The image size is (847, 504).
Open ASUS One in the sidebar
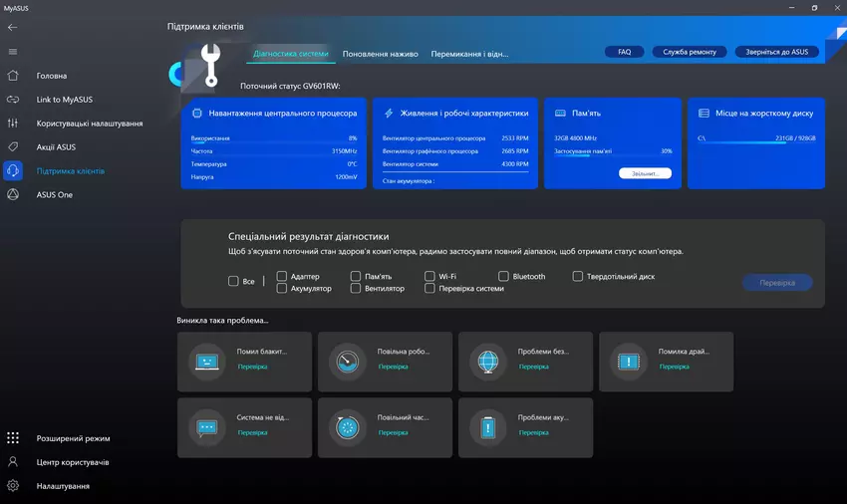click(x=13, y=195)
